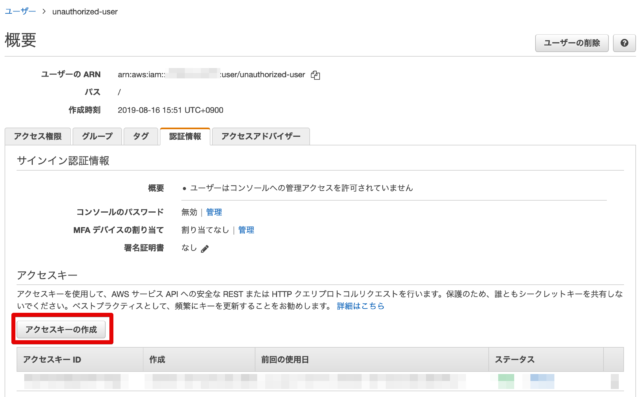Screen dimensions: 640x397
Task: Open the グループ tab
Action: tap(97, 136)
